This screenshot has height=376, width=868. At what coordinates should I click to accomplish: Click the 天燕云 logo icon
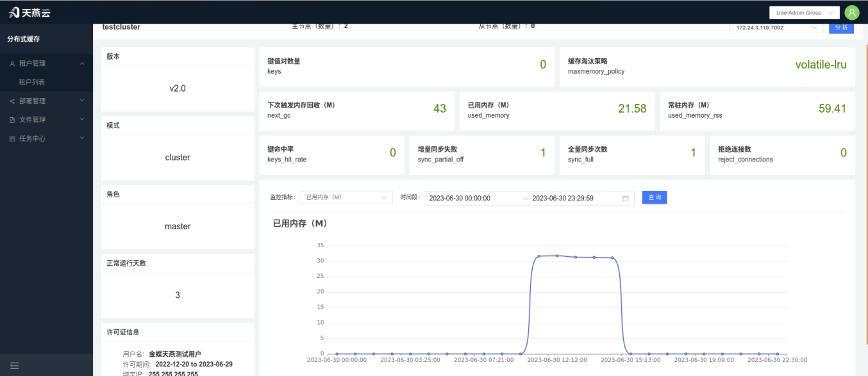[15, 12]
